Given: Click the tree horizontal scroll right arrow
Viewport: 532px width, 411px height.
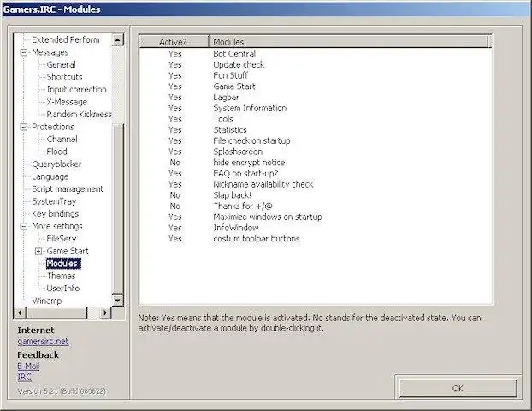Looking at the screenshot, I should 105,313.
